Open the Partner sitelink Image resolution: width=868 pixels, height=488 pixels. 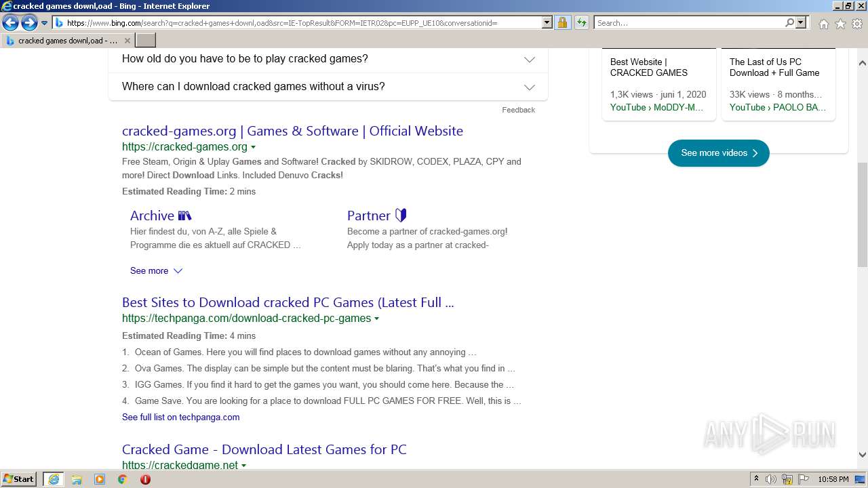[376, 216]
